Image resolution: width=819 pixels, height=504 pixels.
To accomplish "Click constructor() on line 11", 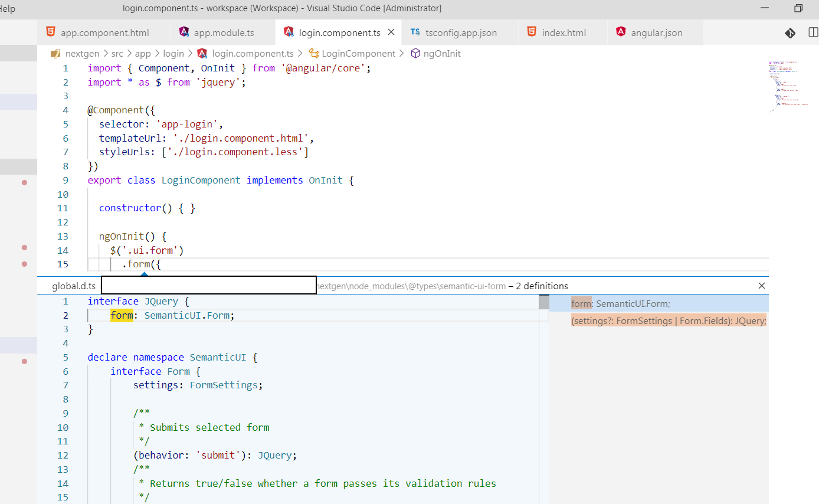I will (x=136, y=208).
